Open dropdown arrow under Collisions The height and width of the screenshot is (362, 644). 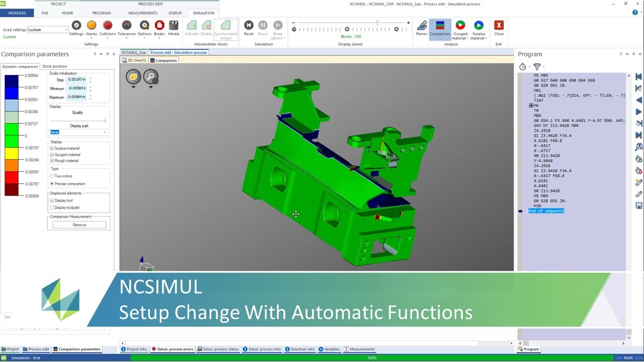click(x=108, y=38)
